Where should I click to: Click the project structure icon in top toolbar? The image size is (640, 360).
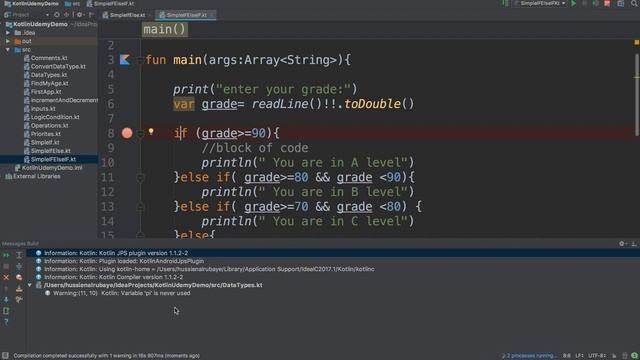click(x=620, y=3)
